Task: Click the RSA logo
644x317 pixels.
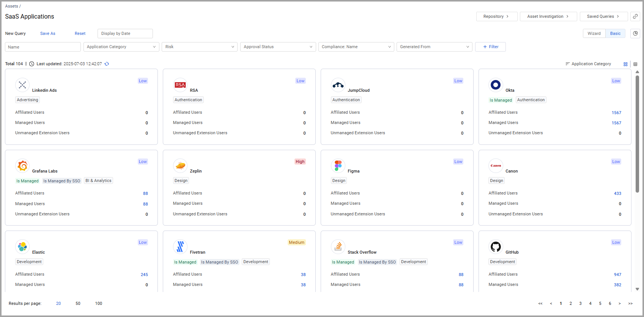Action: click(x=180, y=85)
